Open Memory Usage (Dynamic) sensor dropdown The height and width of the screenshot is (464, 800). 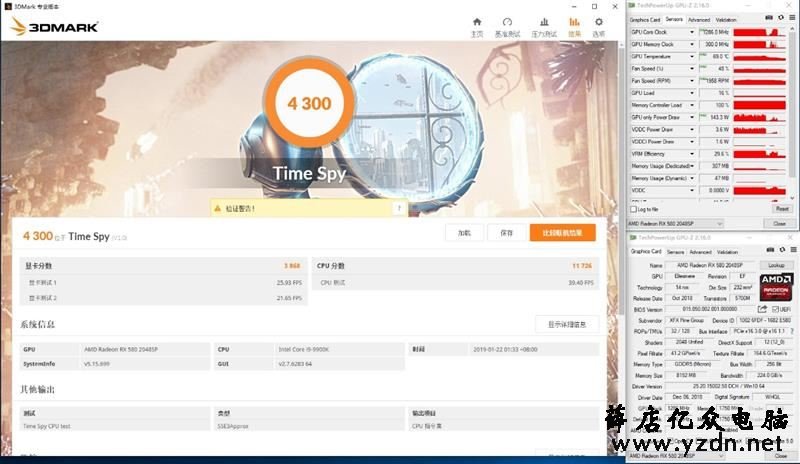click(692, 178)
